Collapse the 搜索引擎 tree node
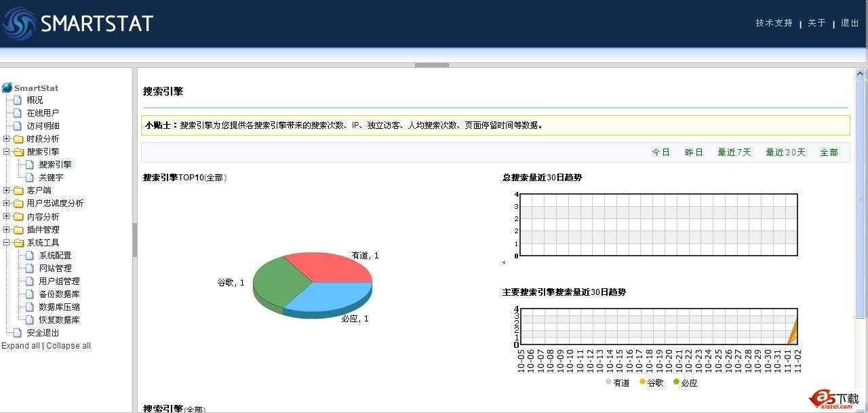The width and height of the screenshot is (868, 413). pyautogui.click(x=7, y=152)
